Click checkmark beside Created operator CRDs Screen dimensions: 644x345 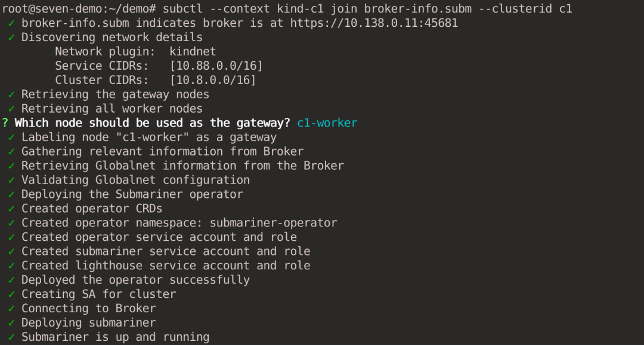click(11, 209)
